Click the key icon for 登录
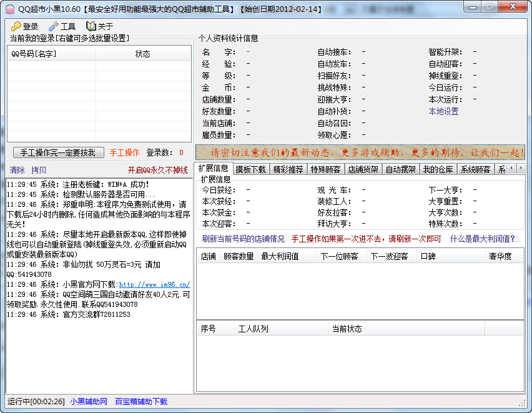This screenshot has height=413, width=532. (x=16, y=26)
